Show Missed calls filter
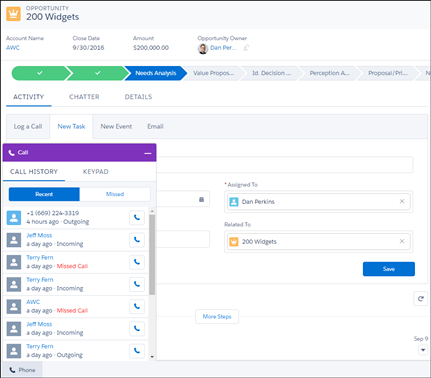This screenshot has height=378, width=431. tap(115, 194)
